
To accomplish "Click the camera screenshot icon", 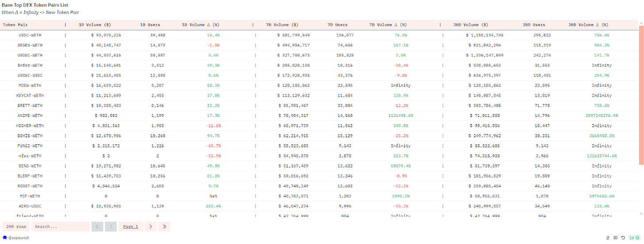I will point(615,238).
